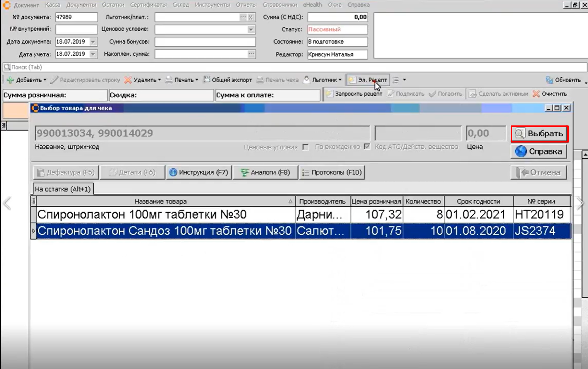Expand the Дата документа date dropdown
Screen dimensions: 588x369
(93, 42)
